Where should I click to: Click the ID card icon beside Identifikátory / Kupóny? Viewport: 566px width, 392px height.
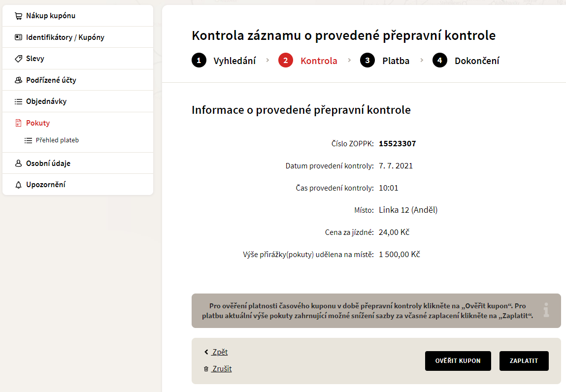pos(18,37)
